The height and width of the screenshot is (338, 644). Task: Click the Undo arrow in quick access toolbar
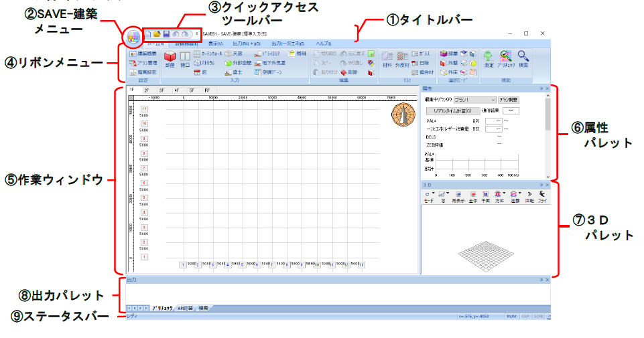coord(176,34)
